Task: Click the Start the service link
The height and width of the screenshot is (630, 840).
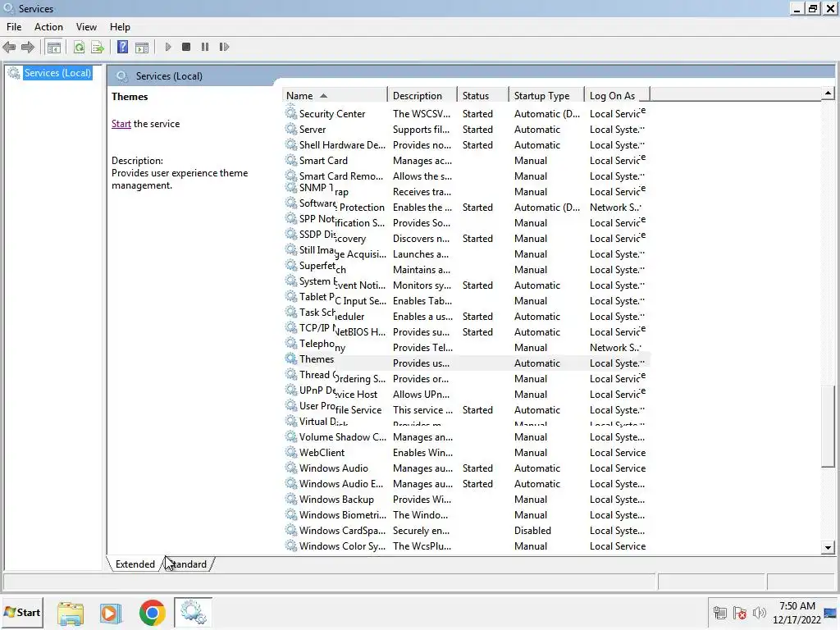Action: [121, 124]
